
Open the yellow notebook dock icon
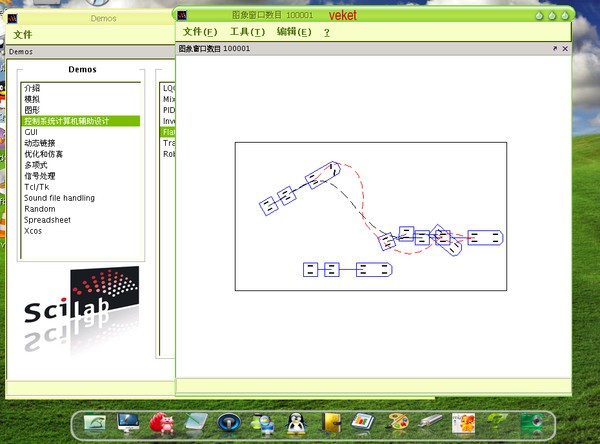pyautogui.click(x=331, y=423)
